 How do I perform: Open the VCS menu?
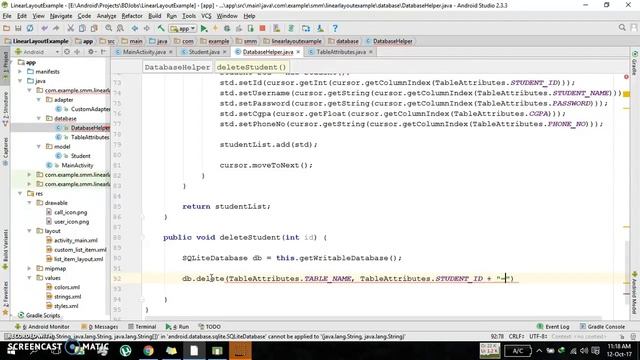pos(206,16)
